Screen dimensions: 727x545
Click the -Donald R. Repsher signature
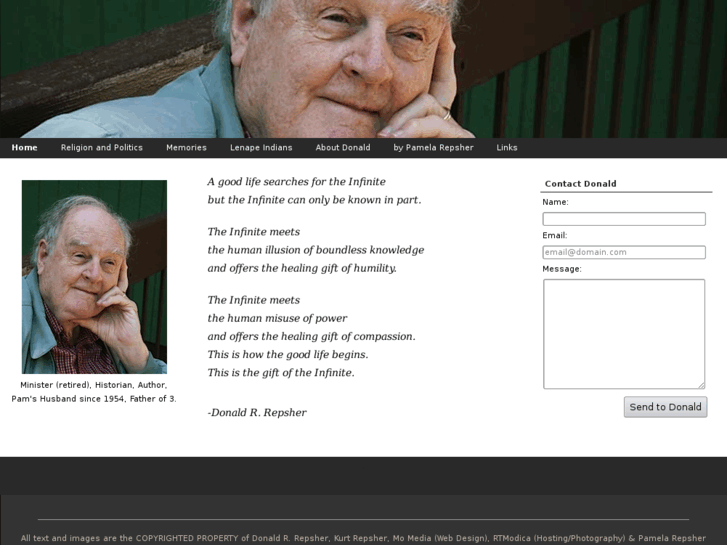257,413
